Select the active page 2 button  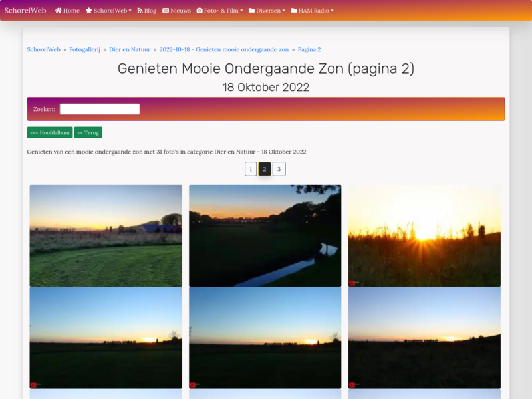click(265, 169)
